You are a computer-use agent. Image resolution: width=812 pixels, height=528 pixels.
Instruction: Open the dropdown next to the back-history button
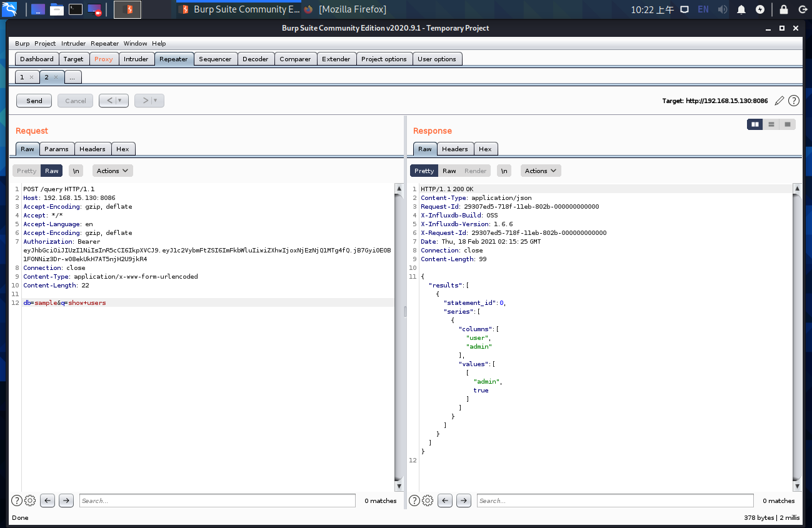(x=120, y=101)
